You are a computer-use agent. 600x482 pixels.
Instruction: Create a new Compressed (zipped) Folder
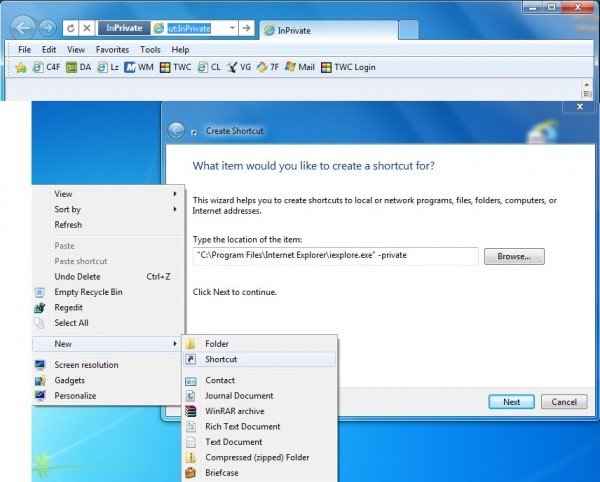[260, 457]
